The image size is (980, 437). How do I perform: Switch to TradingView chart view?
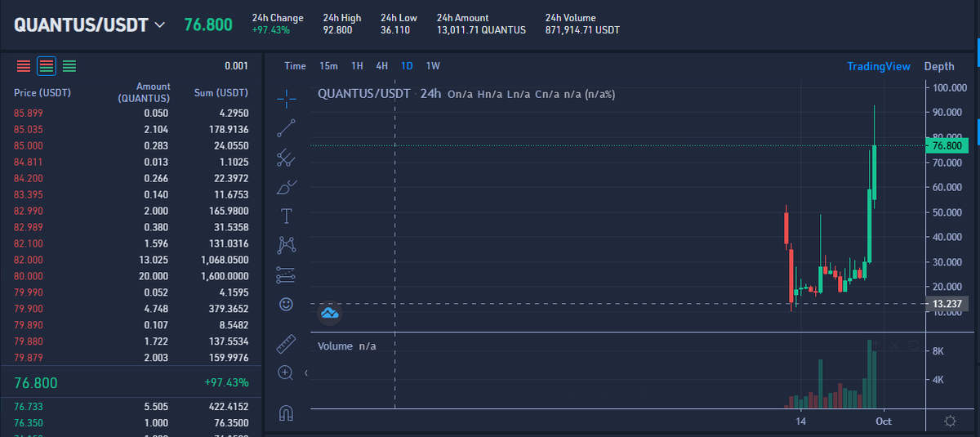pyautogui.click(x=878, y=66)
